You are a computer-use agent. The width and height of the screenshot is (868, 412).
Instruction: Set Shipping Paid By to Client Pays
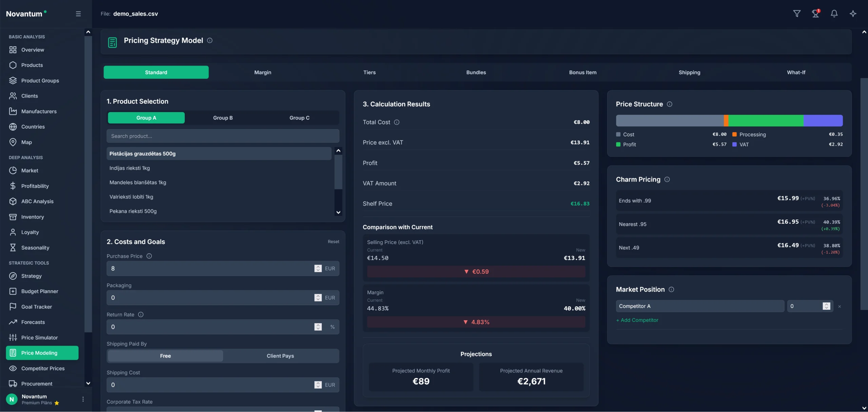click(x=280, y=356)
